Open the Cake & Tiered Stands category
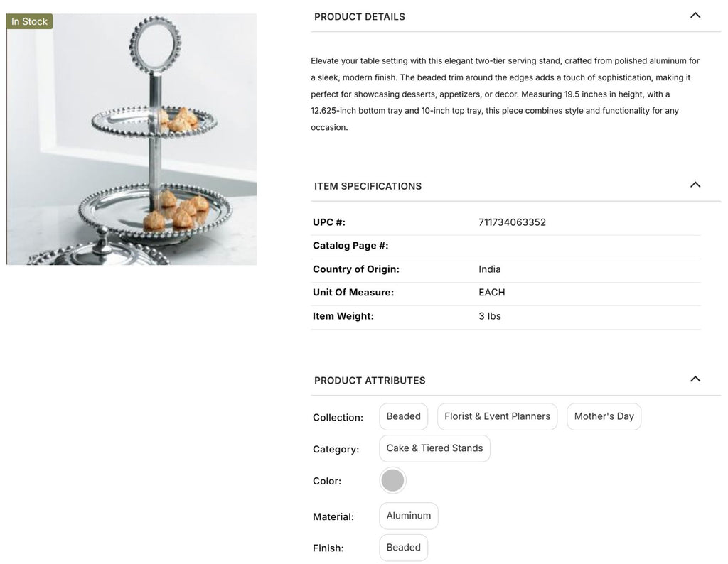728x564 pixels. 434,448
